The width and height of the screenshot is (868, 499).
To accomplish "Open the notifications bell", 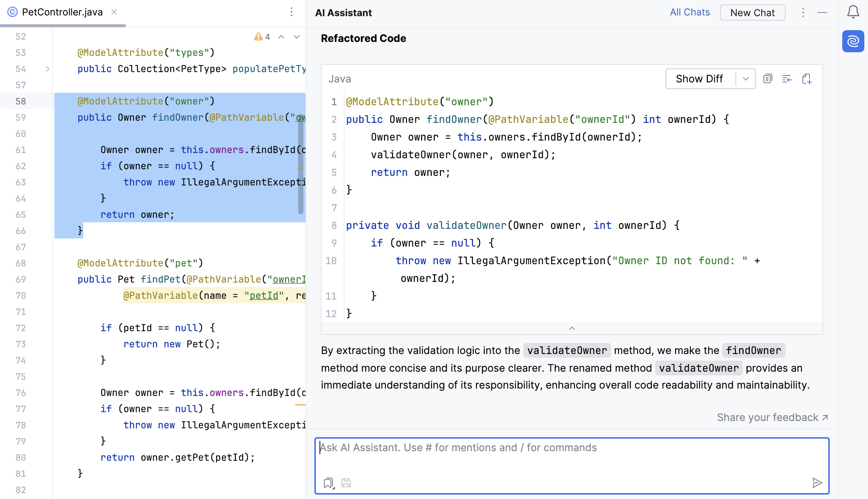I will (x=853, y=12).
